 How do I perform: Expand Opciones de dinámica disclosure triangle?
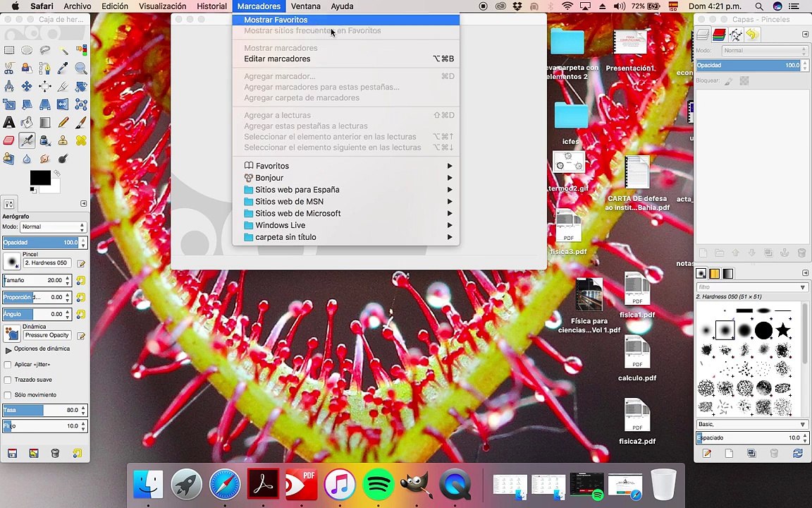point(8,350)
